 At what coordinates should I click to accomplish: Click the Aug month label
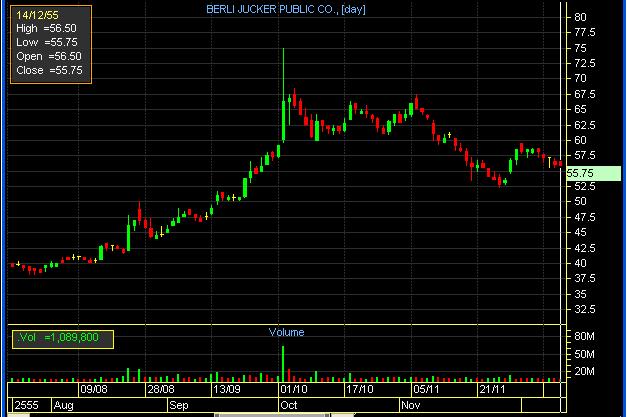pos(63,405)
